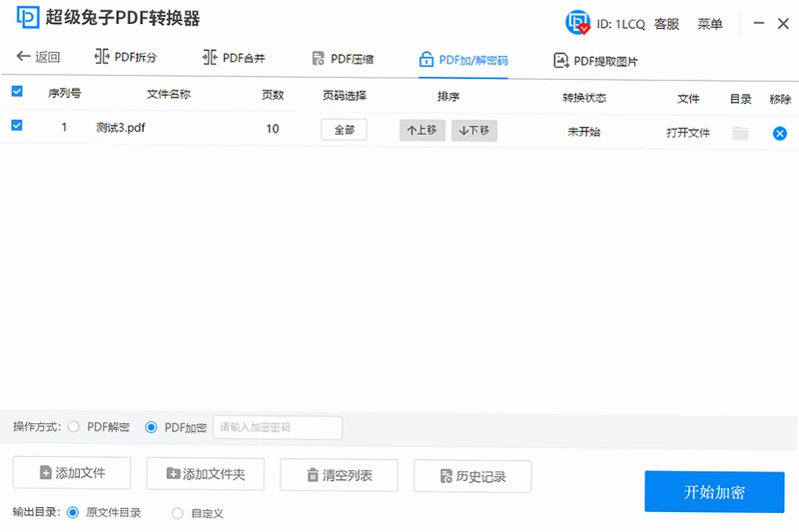
Task: Click the 页码选择 column header
Action: [345, 95]
